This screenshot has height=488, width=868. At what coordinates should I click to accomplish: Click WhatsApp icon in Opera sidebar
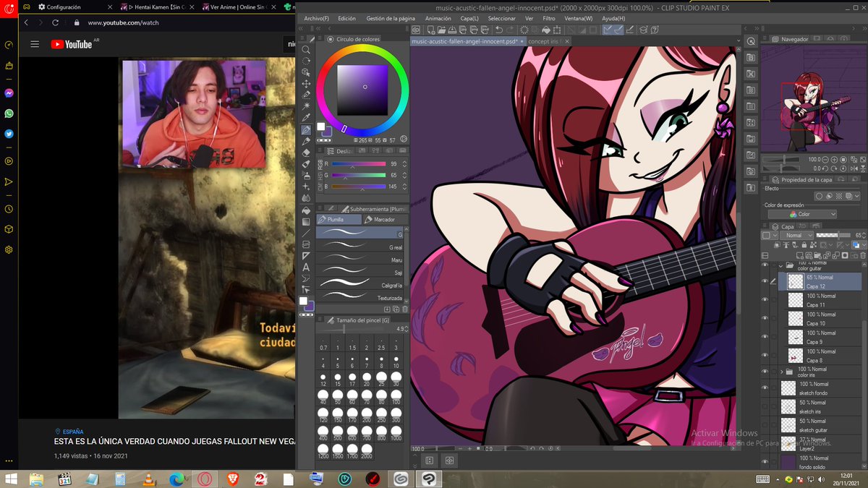[x=9, y=114]
